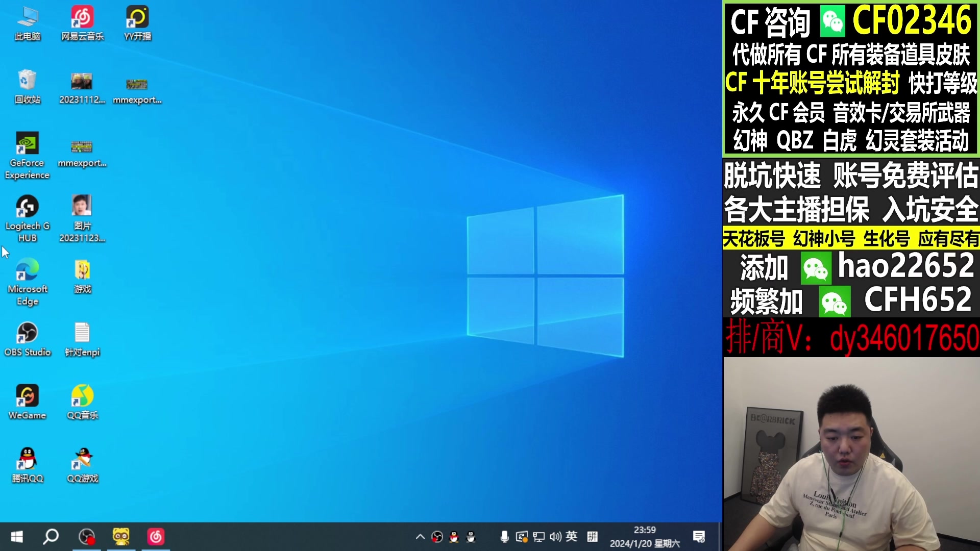Select the Logitech G HUB shortcut
The width and height of the screenshot is (980, 551).
click(28, 218)
